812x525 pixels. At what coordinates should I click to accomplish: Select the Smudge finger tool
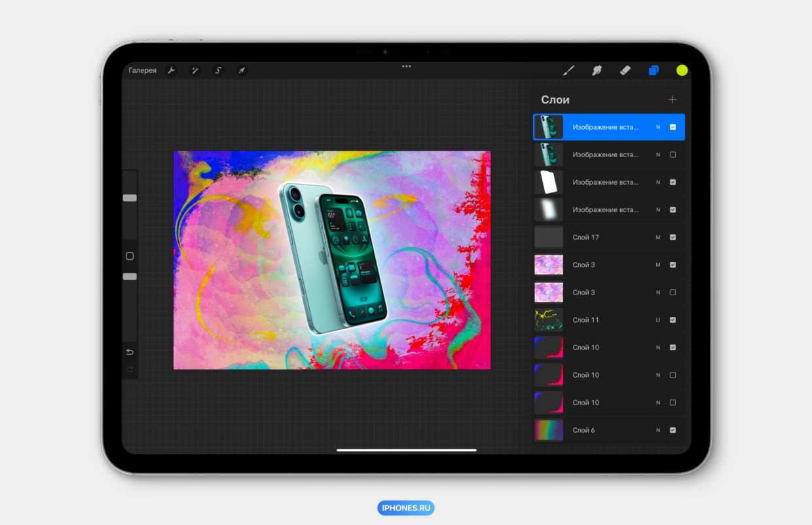pyautogui.click(x=597, y=70)
